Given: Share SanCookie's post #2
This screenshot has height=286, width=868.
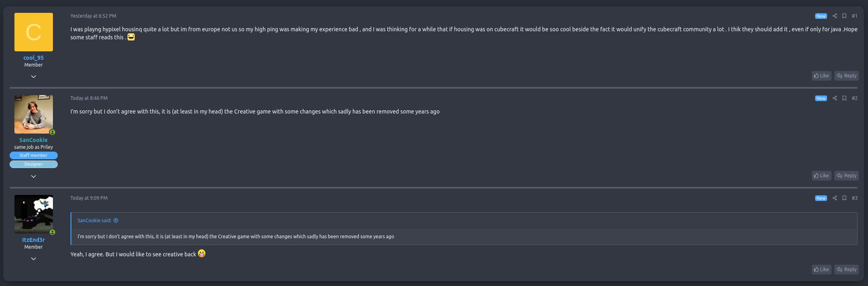Looking at the screenshot, I should pos(835,98).
